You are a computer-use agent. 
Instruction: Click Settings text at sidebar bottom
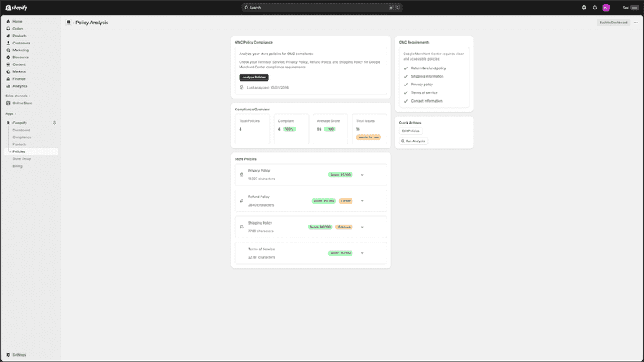click(19, 354)
